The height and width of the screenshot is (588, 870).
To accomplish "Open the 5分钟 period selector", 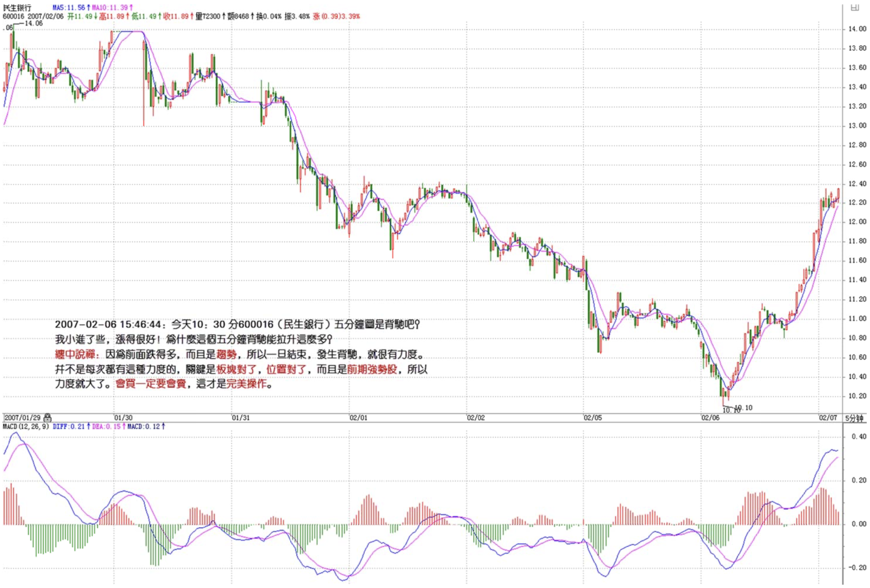I will [x=854, y=418].
